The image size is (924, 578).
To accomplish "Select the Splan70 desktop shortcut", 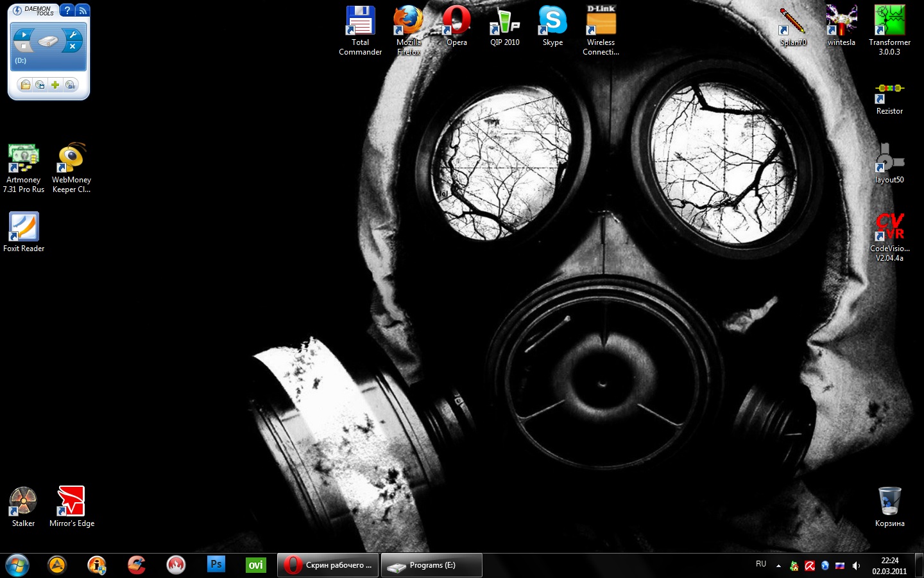I will [793, 26].
